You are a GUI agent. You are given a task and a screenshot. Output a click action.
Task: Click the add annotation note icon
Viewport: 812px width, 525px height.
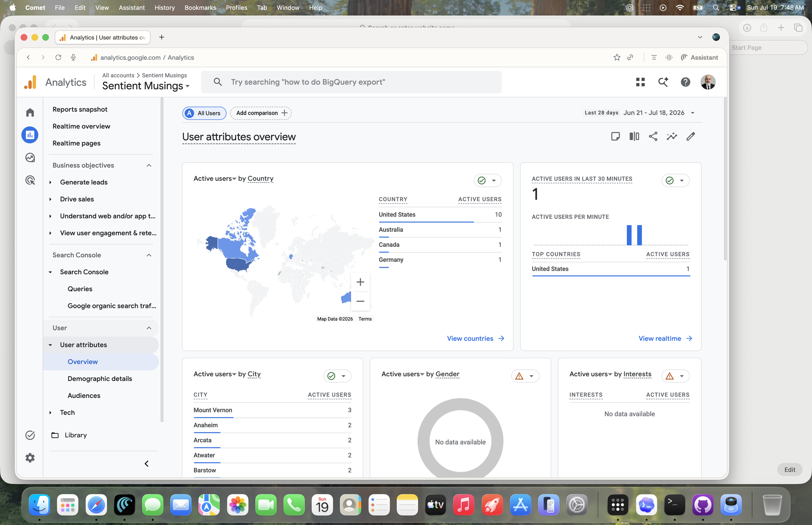point(615,137)
